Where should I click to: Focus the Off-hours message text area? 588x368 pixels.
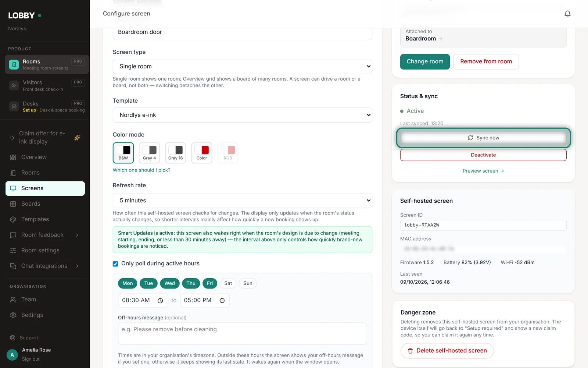tap(243, 334)
